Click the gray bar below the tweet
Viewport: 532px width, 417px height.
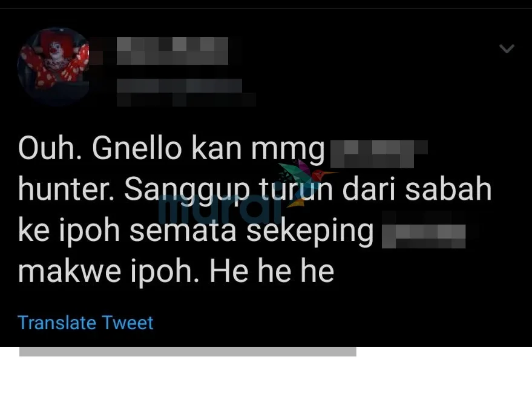(188, 352)
